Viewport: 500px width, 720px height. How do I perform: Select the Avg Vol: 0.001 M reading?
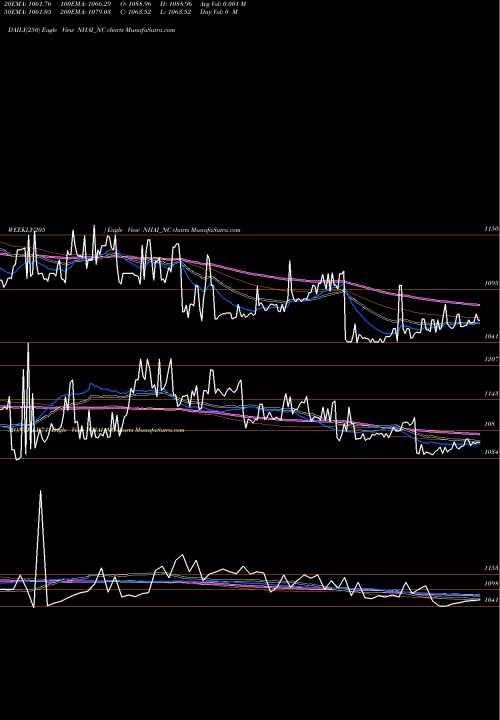(x=223, y=4)
